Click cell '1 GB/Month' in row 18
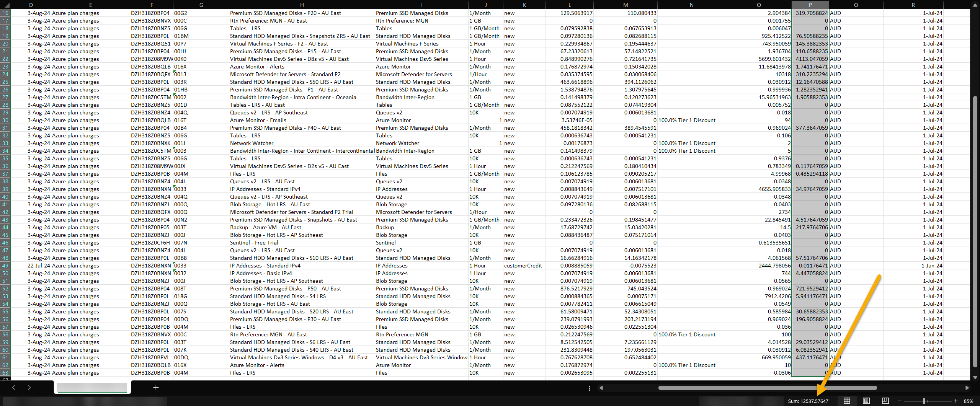Screen dimensions: 980x406 pos(485,28)
